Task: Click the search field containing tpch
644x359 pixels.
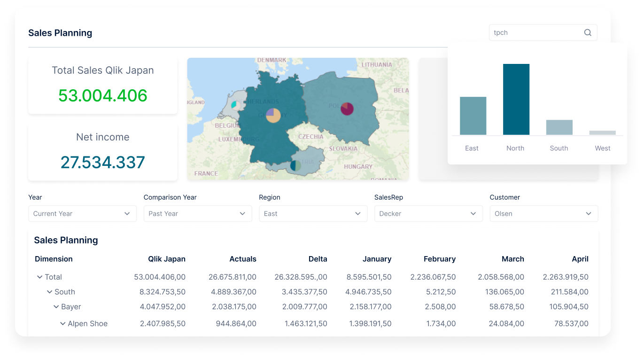Action: [x=535, y=32]
